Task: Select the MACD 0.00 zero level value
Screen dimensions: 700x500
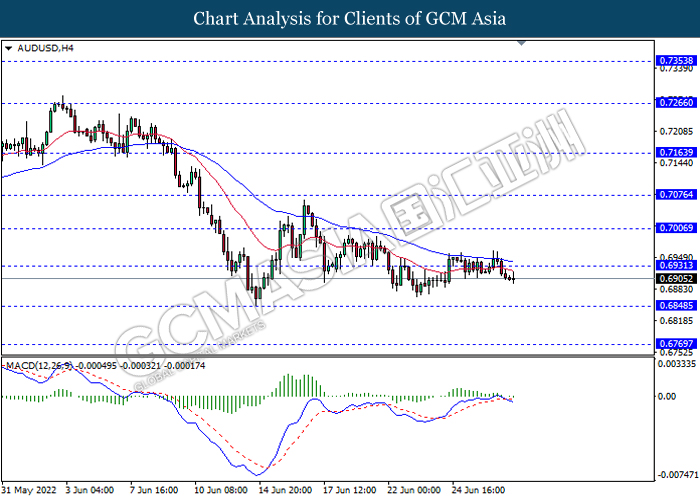Action: [x=667, y=396]
